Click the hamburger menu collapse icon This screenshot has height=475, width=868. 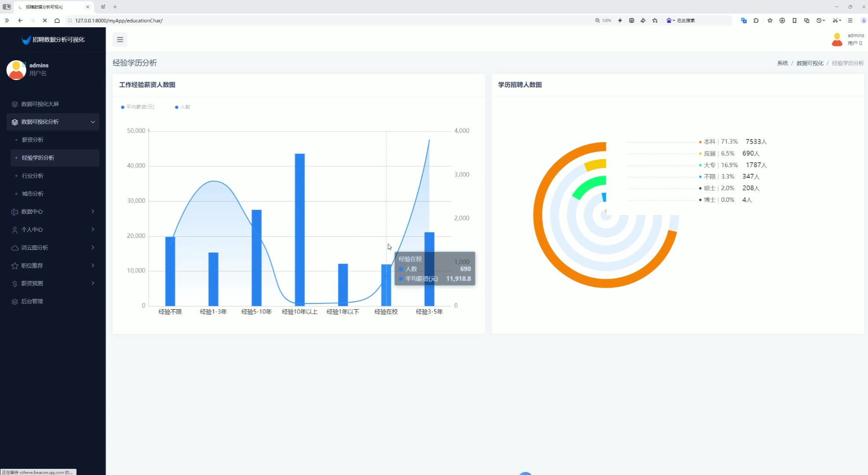pos(120,40)
